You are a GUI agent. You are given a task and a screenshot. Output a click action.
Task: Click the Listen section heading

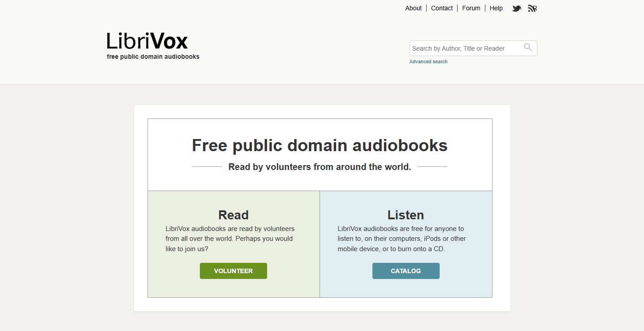[405, 215]
